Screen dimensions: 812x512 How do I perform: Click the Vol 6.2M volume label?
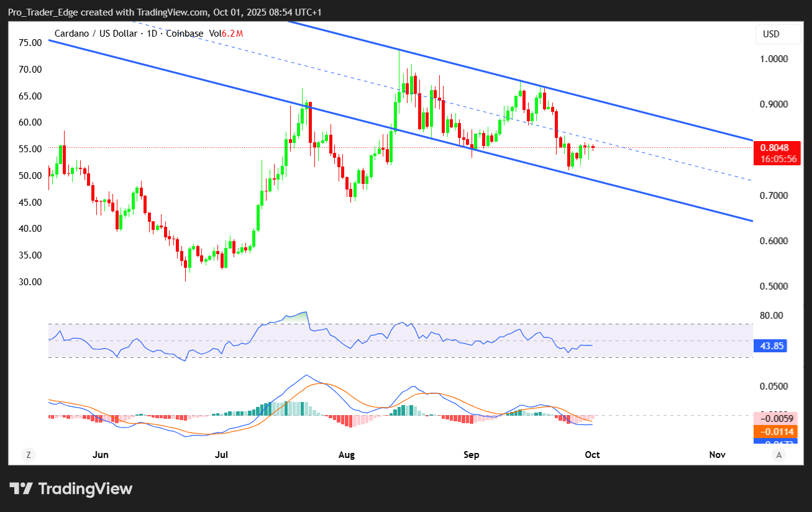pyautogui.click(x=226, y=34)
